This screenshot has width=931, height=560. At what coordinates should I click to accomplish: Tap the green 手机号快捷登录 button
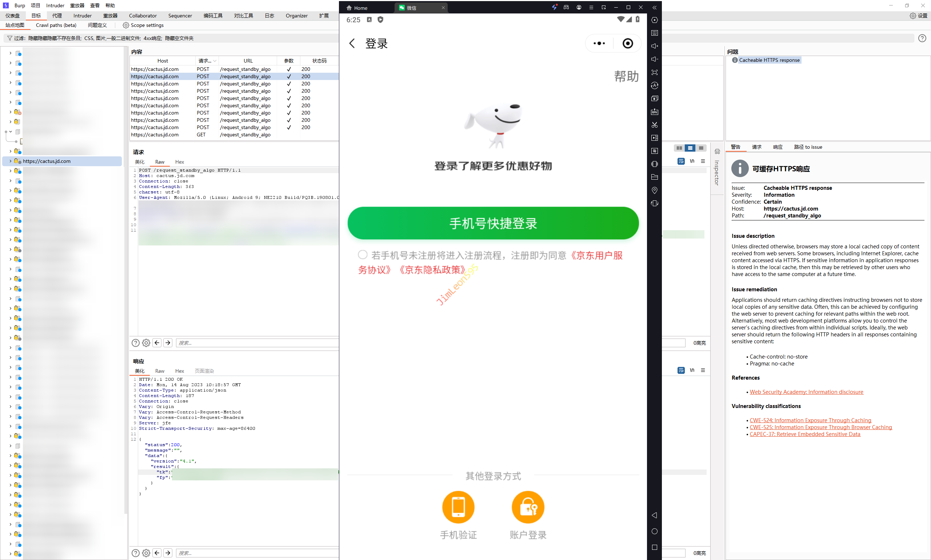pyautogui.click(x=493, y=223)
